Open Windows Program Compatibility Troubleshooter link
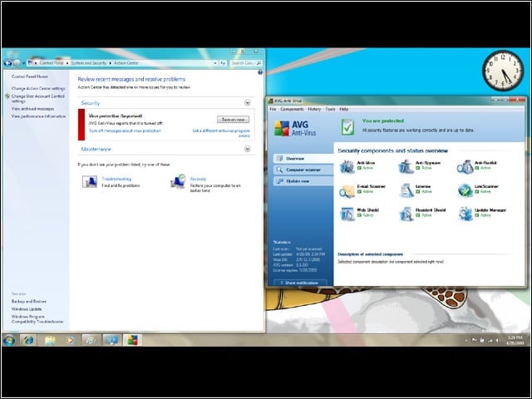The width and height of the screenshot is (532, 399). click(x=37, y=319)
